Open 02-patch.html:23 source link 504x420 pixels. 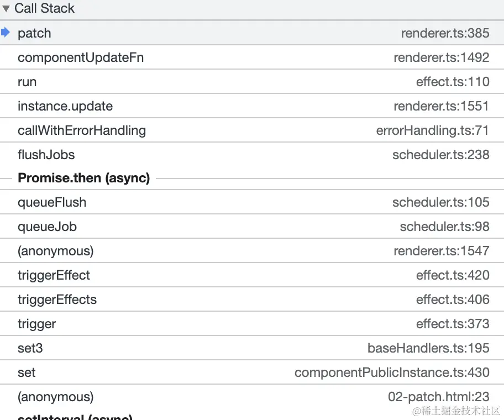pos(438,397)
